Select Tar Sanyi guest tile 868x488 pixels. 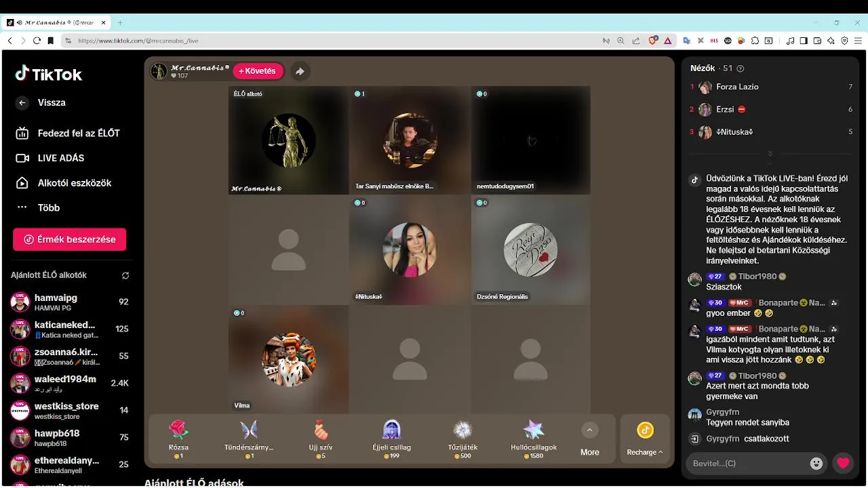410,140
